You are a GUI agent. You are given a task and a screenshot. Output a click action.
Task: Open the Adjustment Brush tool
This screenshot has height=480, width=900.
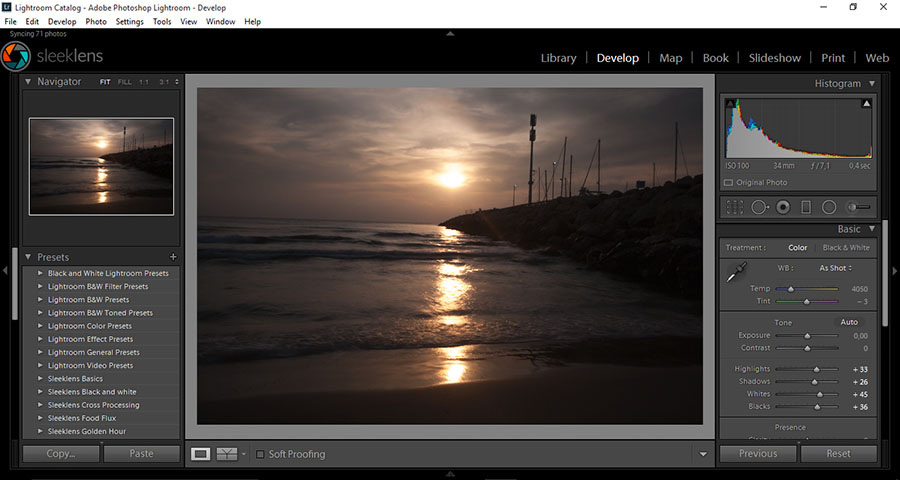click(858, 207)
